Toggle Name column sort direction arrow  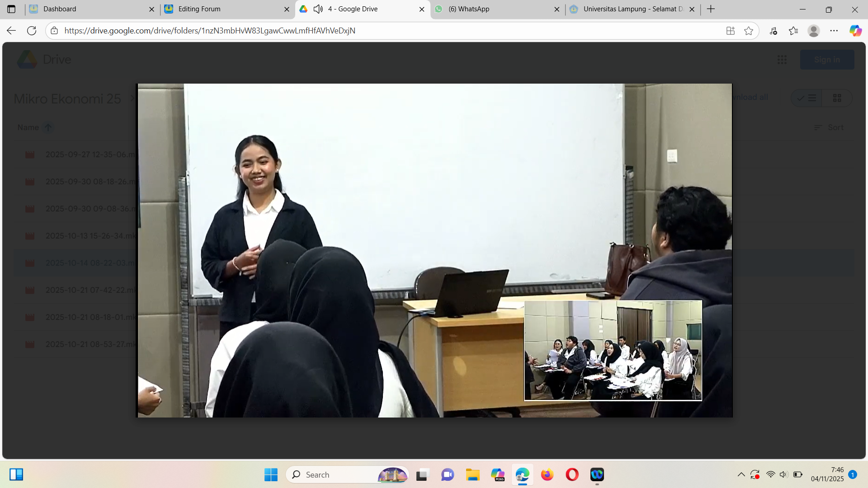48,127
